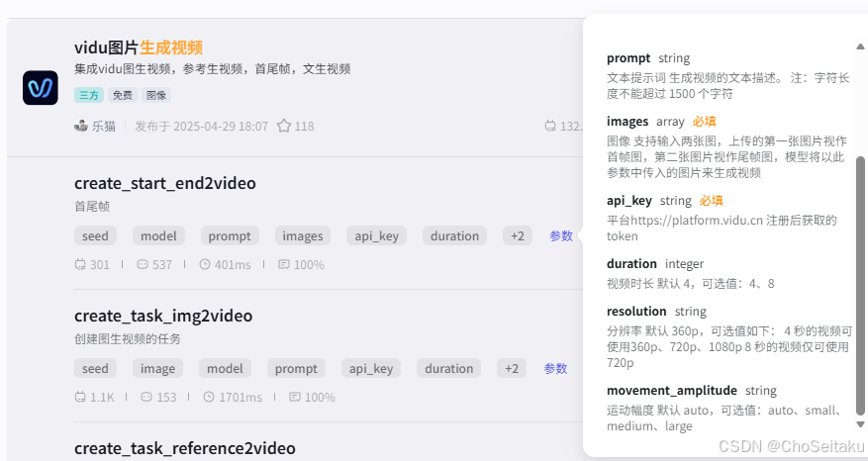Click the seed tag under create_start_end2video

tap(95, 235)
